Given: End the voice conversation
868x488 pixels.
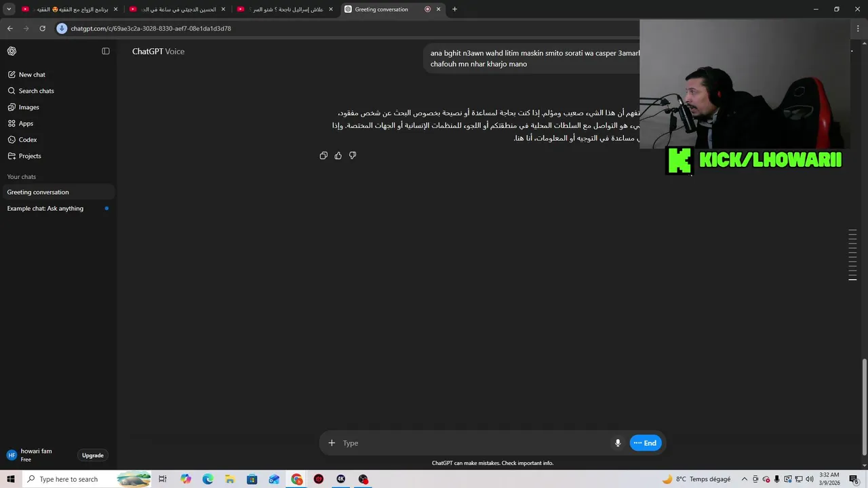Looking at the screenshot, I should pyautogui.click(x=646, y=443).
